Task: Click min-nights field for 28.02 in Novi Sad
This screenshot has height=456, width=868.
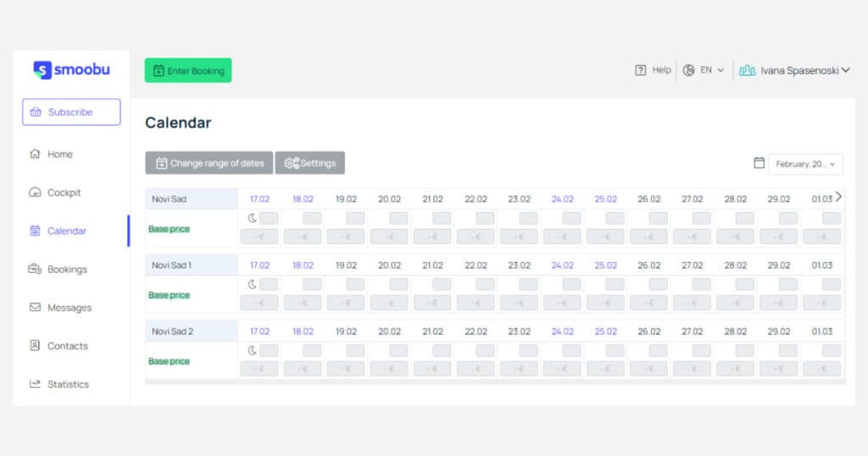Action: pyautogui.click(x=745, y=218)
